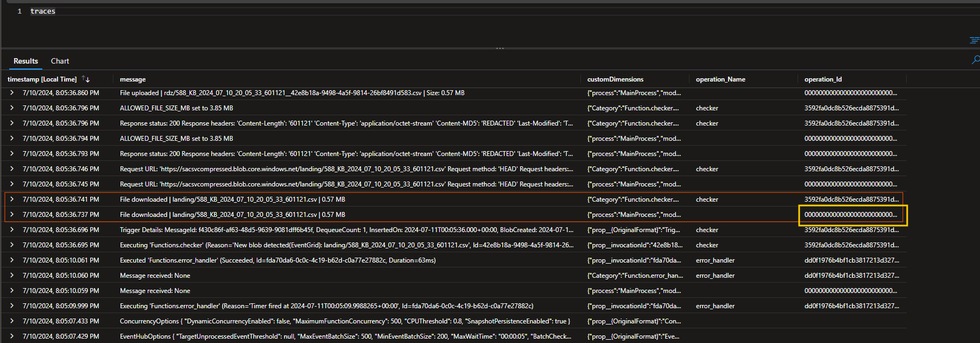980x343 pixels.
Task: Grab the splitter handle dots above results
Action: point(500,48)
